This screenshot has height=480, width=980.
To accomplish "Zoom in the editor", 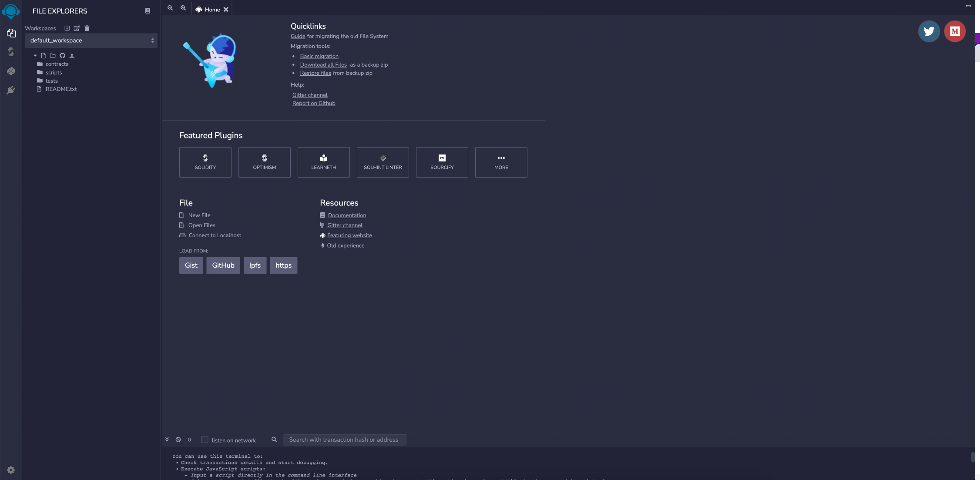I will [183, 8].
